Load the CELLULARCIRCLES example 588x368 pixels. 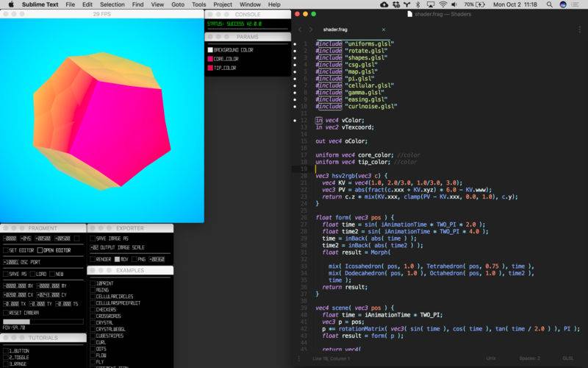pos(112,297)
